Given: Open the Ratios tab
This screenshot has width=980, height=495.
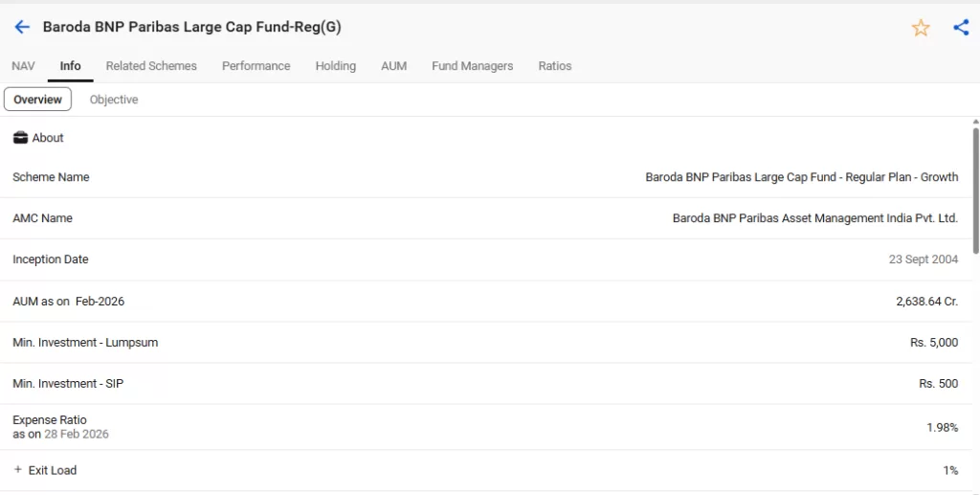Looking at the screenshot, I should click(555, 66).
